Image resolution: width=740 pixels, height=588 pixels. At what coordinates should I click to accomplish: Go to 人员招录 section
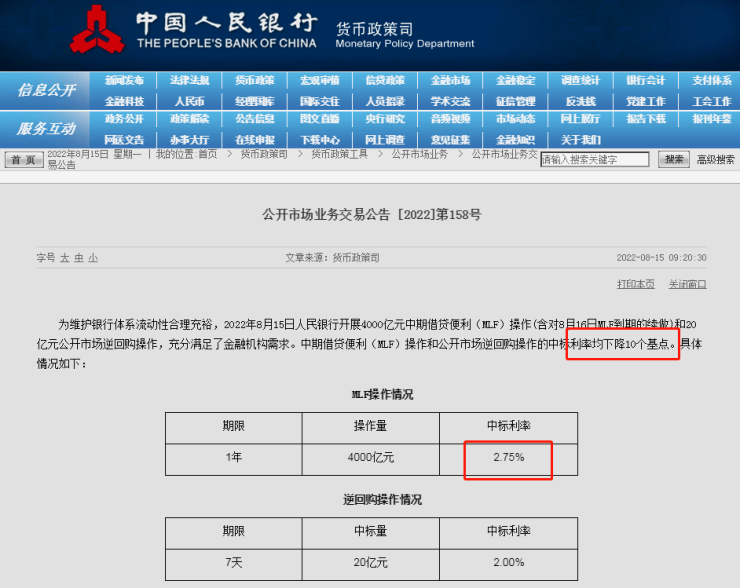pos(385,101)
